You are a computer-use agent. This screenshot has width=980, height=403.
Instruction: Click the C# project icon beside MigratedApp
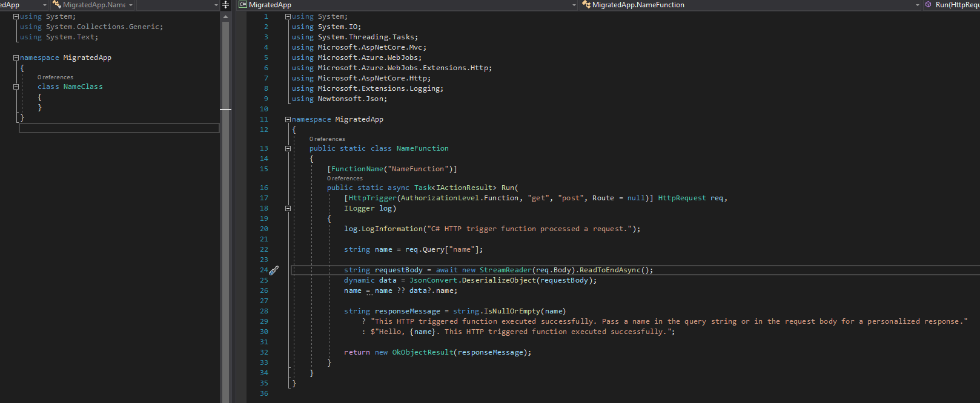[x=243, y=5]
